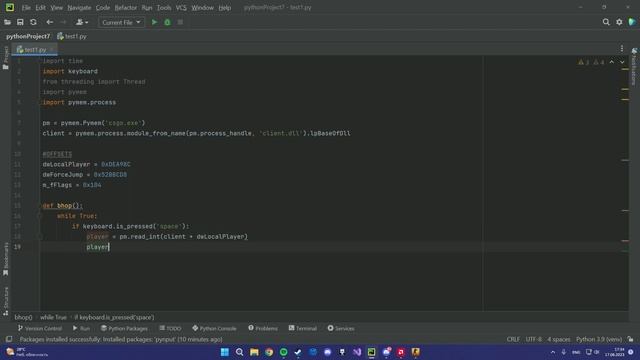Close the test1.py editor tab
The width and height of the screenshot is (640, 360).
(x=52, y=49)
